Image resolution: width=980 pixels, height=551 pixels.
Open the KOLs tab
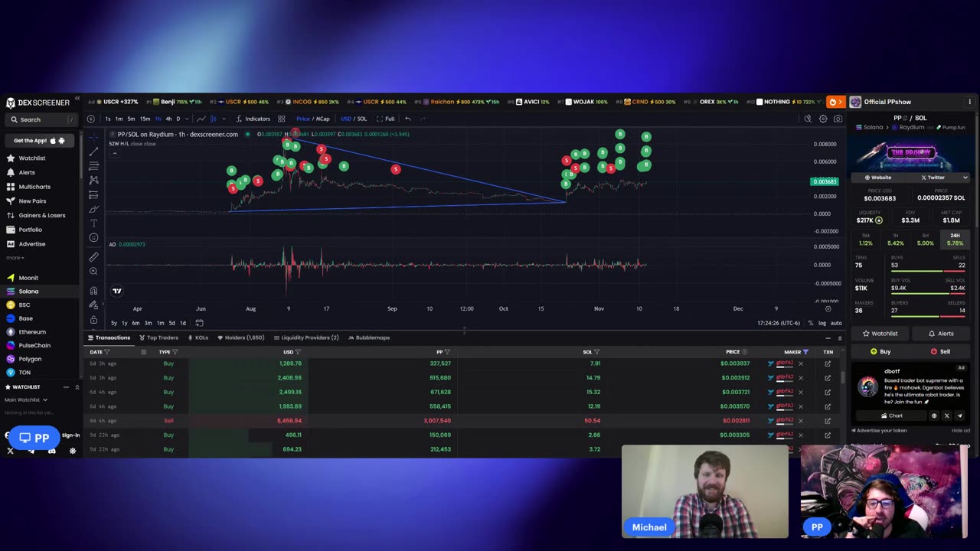(198, 337)
